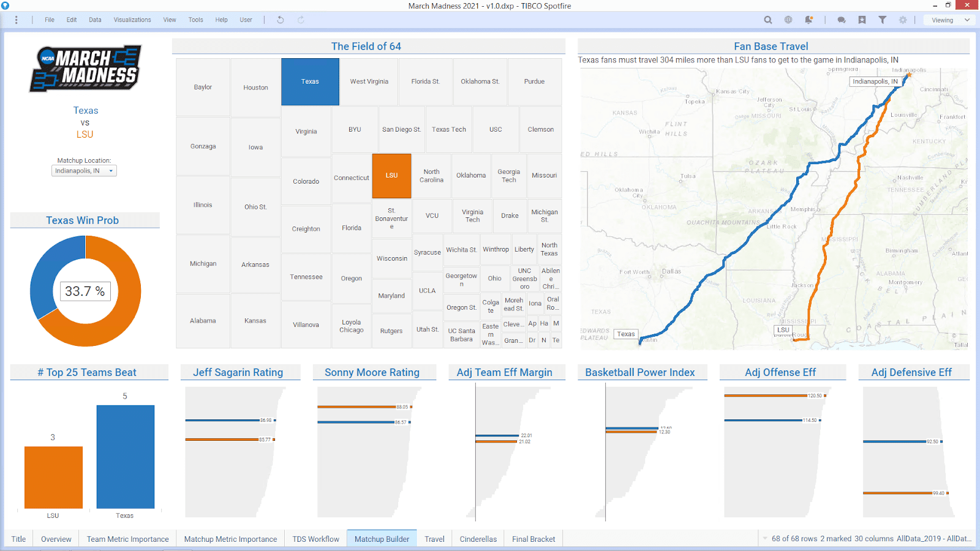Switch to the Overview page tab
980x551 pixels.
[56, 539]
